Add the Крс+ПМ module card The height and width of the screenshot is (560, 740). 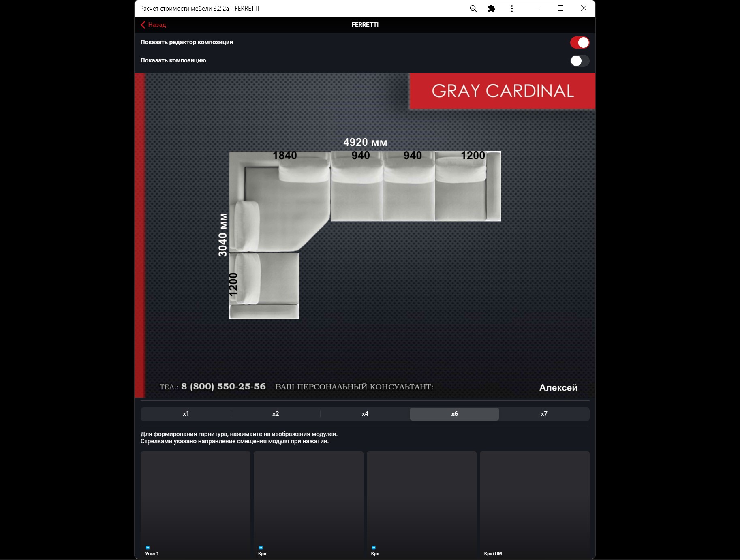(535, 505)
